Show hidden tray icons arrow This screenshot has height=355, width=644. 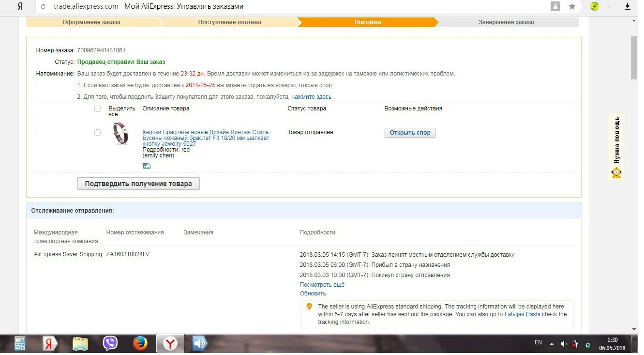552,344
